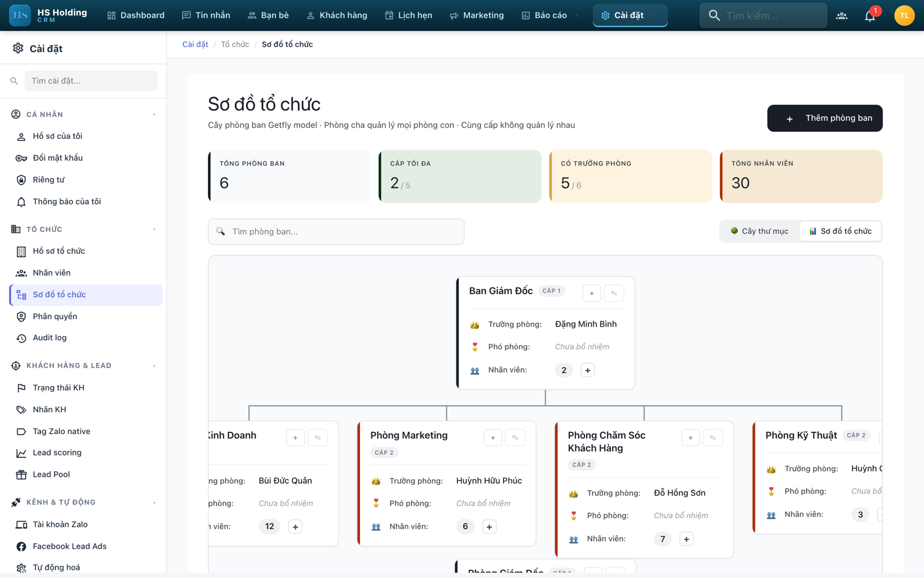Add employee to Phòng Marketing
The width and height of the screenshot is (924, 578).
[489, 527]
